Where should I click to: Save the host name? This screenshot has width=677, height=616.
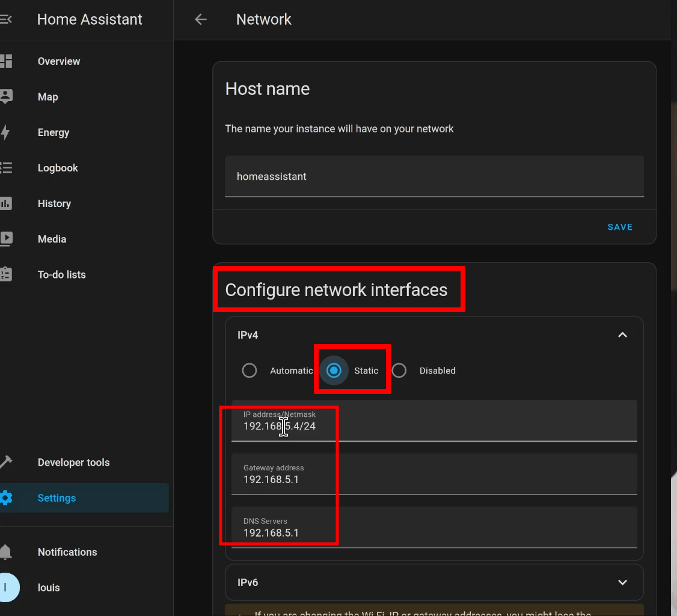coord(620,227)
